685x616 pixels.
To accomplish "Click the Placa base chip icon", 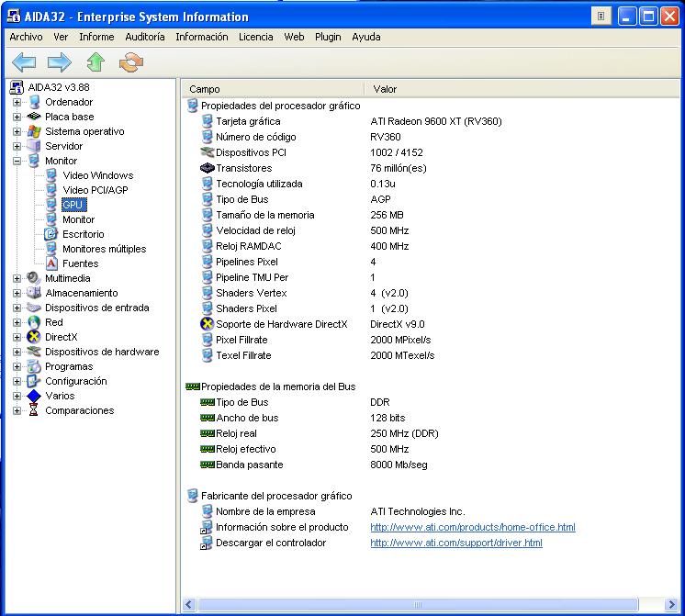I will [34, 117].
